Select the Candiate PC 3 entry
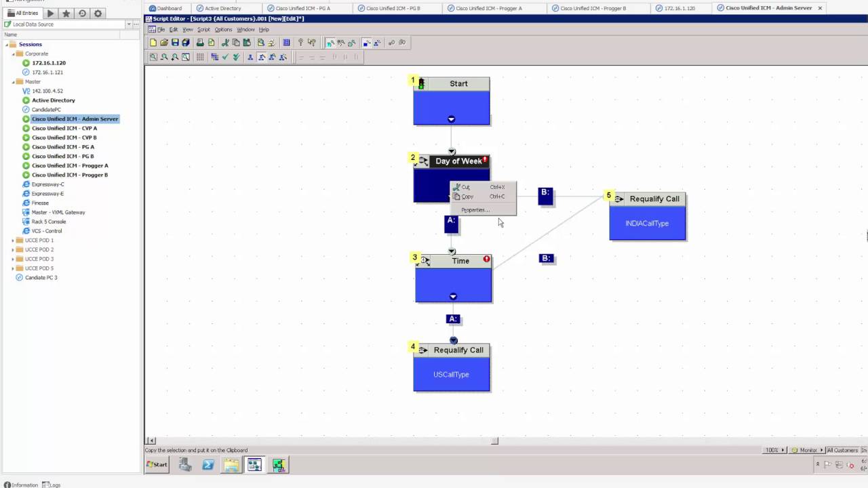Viewport: 868px width, 488px height. point(41,277)
